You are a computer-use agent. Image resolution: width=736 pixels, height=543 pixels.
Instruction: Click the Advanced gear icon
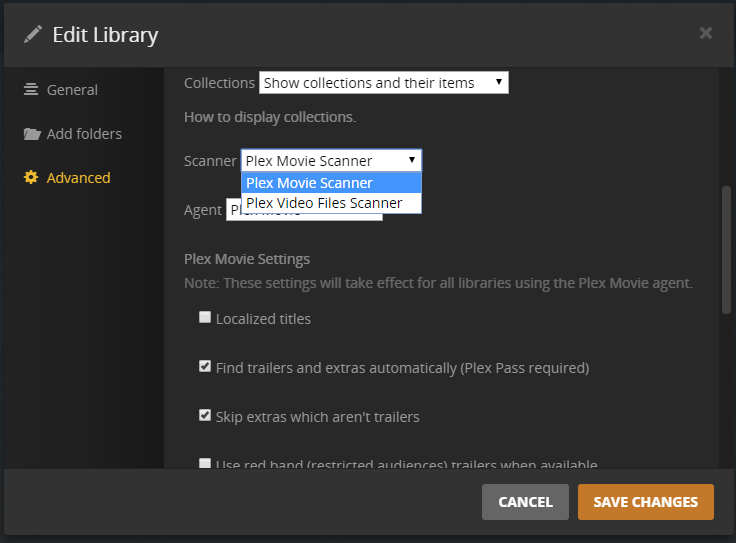31,178
